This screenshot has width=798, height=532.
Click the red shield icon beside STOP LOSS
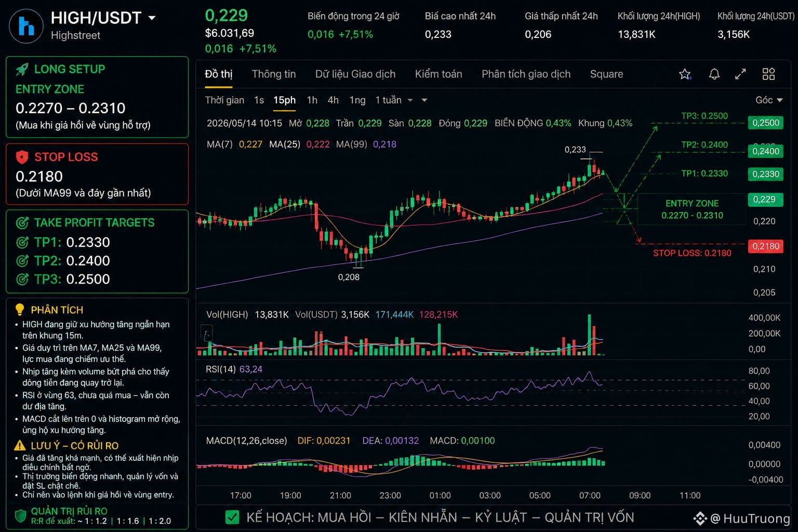click(x=22, y=157)
